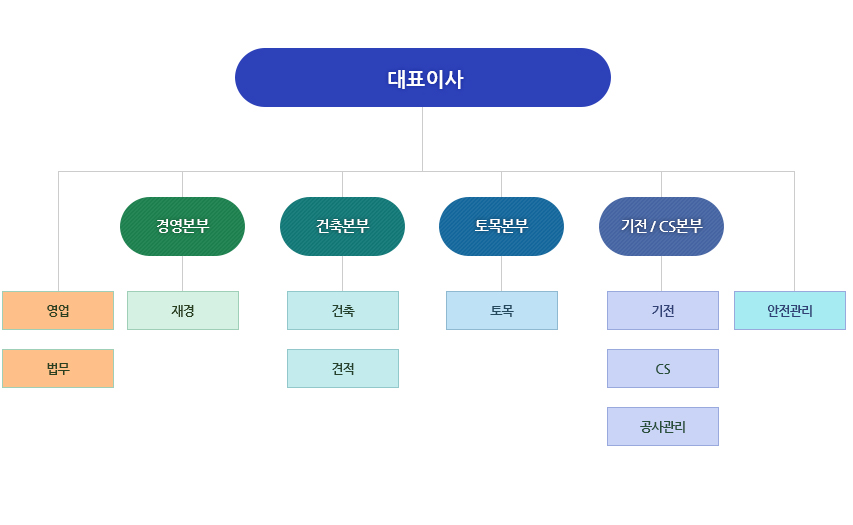This screenshot has height=525, width=853.
Task: Click the orange 법무 department box
Action: 58,368
